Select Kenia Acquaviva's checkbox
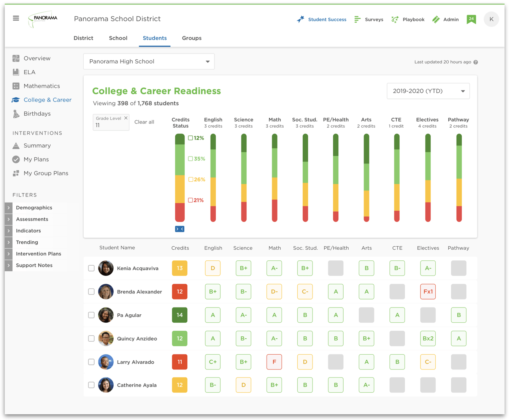 (x=91, y=268)
